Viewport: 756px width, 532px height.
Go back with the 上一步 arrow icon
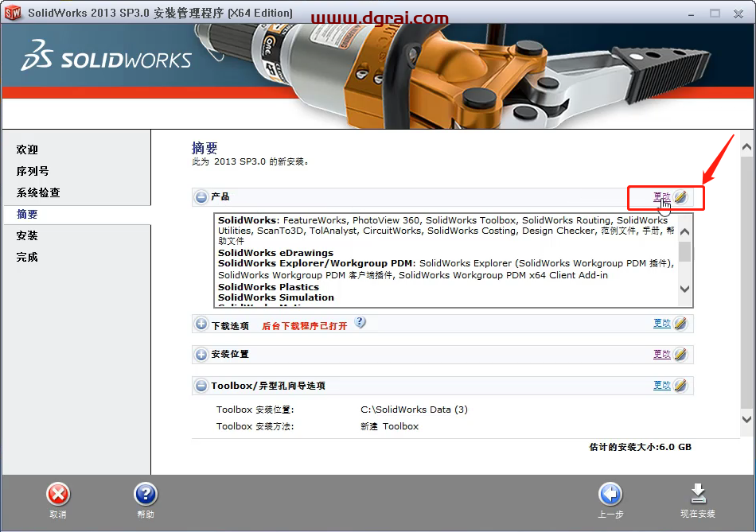[x=610, y=494]
